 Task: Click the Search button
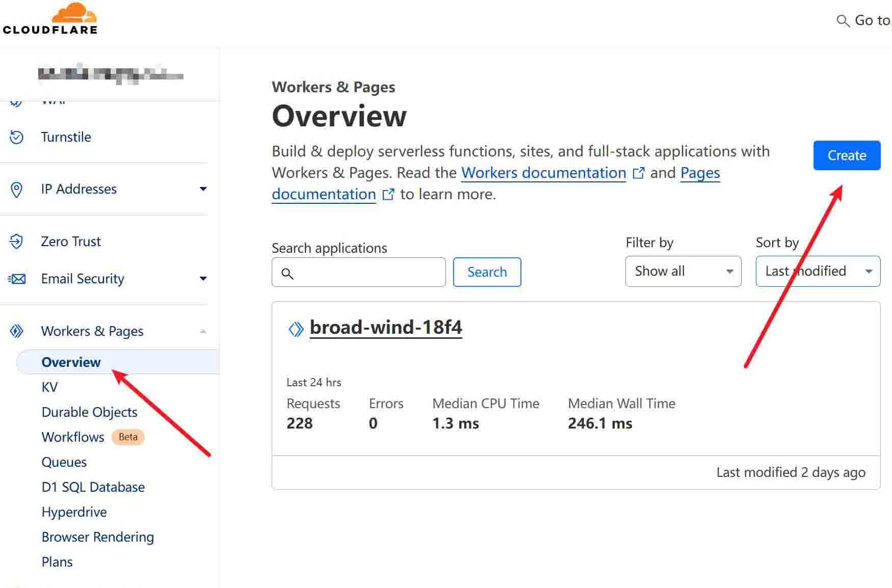click(x=487, y=272)
